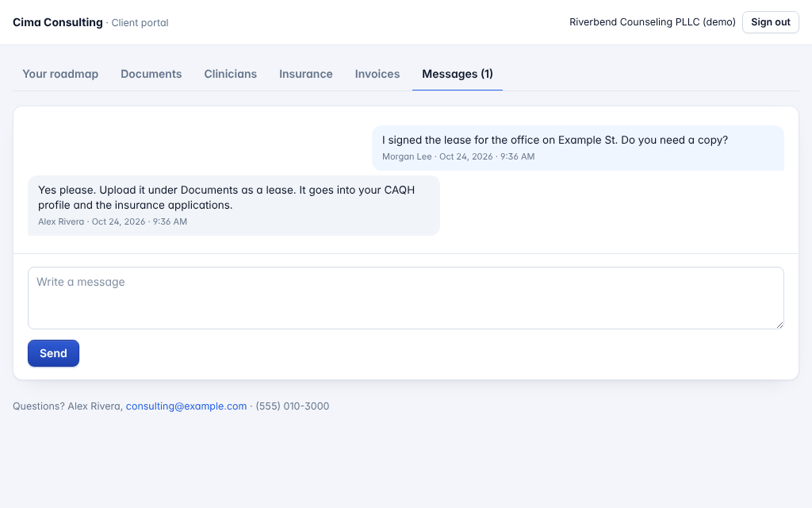Click the Riverbend Counseling PLLC (demo) label
Viewport: 812px width, 508px height.
[652, 22]
